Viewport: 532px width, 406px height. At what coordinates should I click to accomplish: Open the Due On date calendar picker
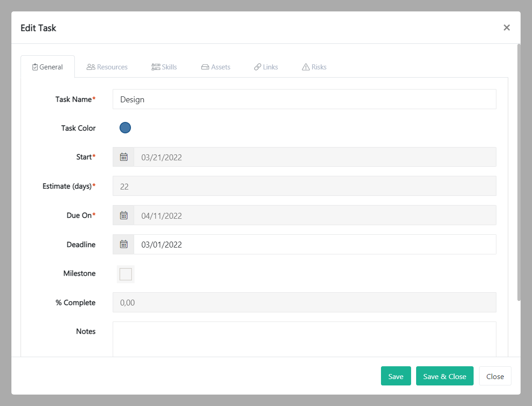pos(123,215)
